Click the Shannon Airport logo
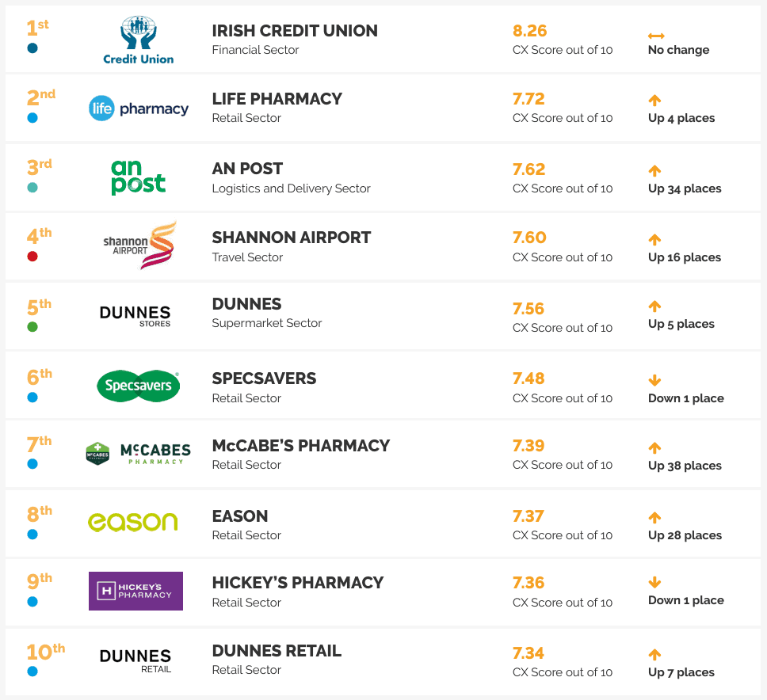Screen dimensions: 767x700 (x=140, y=245)
